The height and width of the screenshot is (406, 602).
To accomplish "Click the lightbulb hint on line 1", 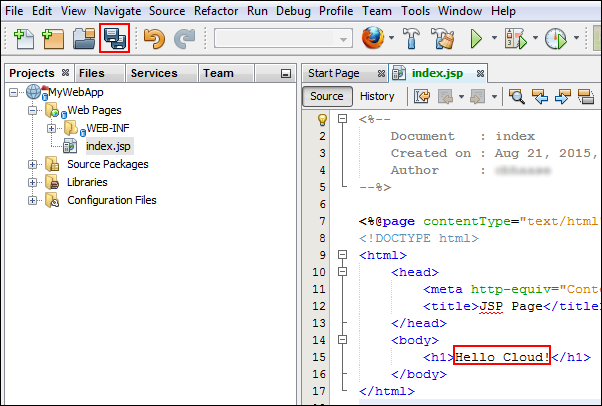I will click(322, 119).
